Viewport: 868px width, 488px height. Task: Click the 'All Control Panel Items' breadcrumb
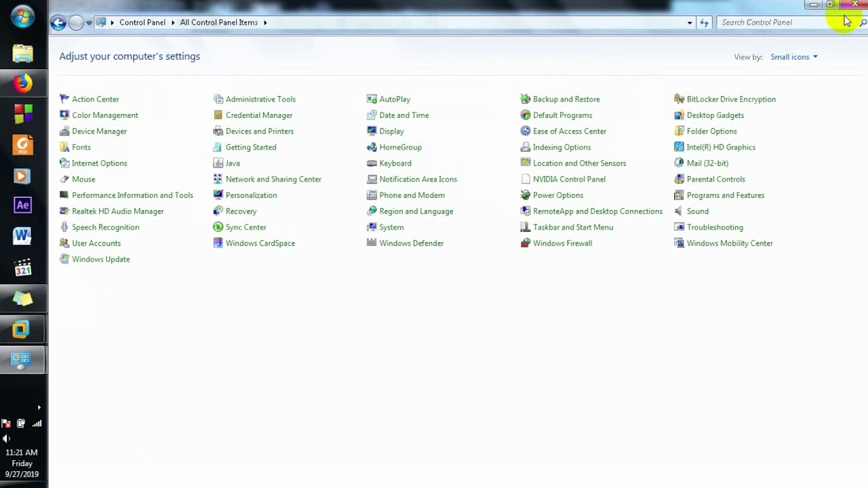(219, 22)
